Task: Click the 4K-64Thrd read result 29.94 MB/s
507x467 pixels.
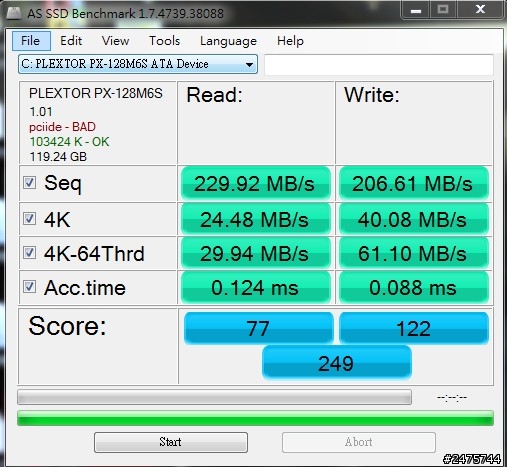Action: pos(256,253)
